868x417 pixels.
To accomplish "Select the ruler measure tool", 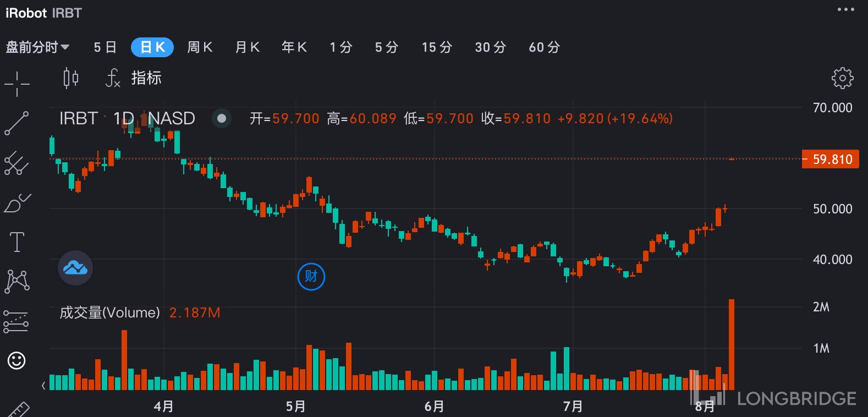I will (x=18, y=410).
